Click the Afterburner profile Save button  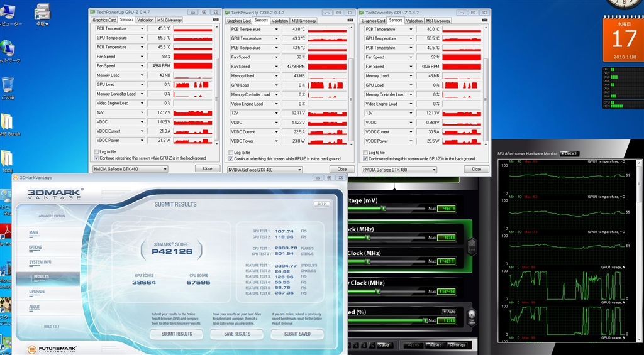pos(384,345)
